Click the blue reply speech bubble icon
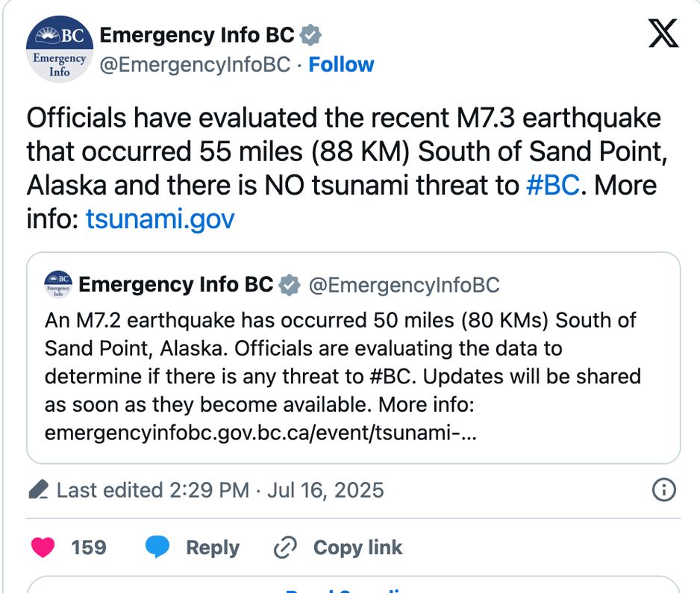 tap(157, 547)
